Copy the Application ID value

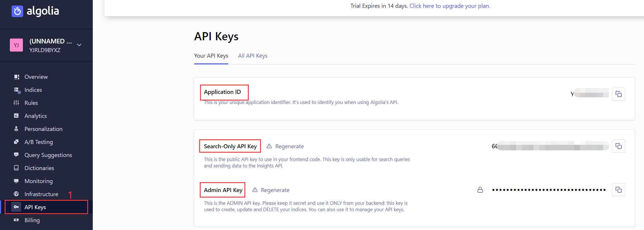coord(618,94)
